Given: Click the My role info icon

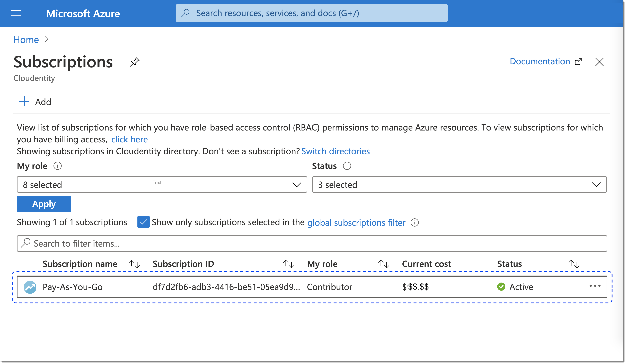Looking at the screenshot, I should [58, 166].
